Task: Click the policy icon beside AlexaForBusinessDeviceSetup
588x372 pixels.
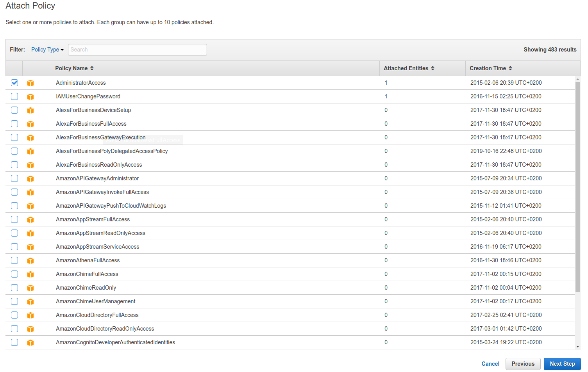Action: point(30,110)
